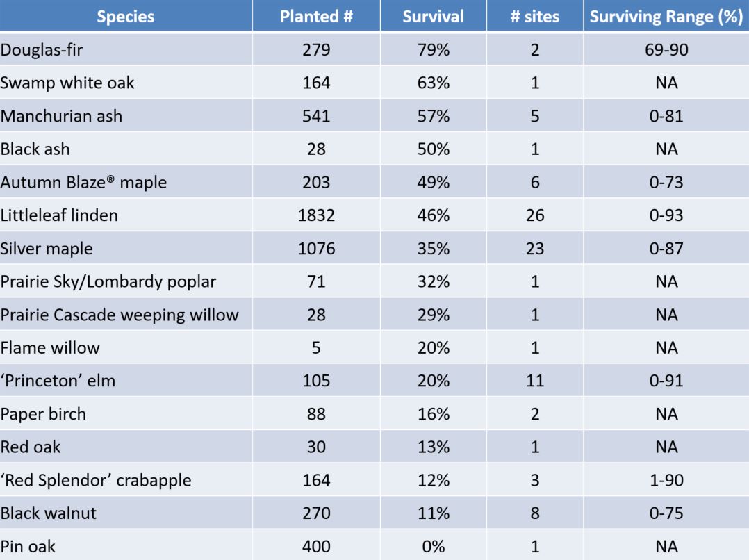Click the Prairie Sky/Lombardy poplar cell
The height and width of the screenshot is (560, 749).
coord(108,281)
